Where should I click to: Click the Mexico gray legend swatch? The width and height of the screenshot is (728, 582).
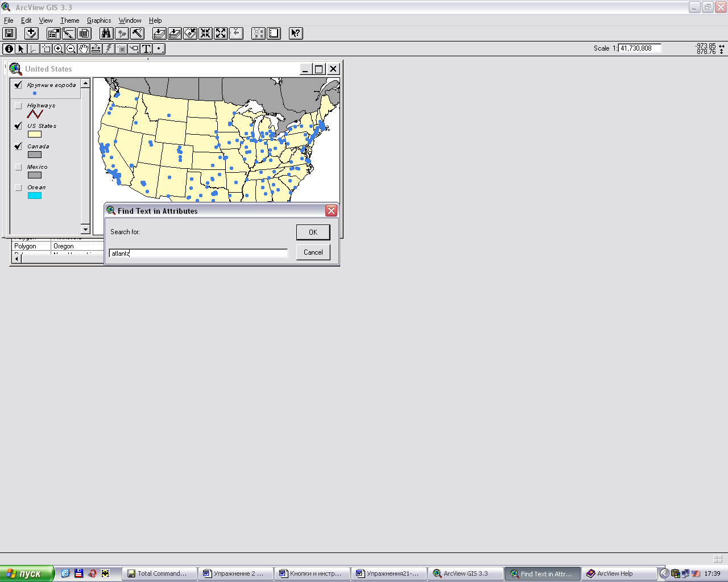[35, 175]
